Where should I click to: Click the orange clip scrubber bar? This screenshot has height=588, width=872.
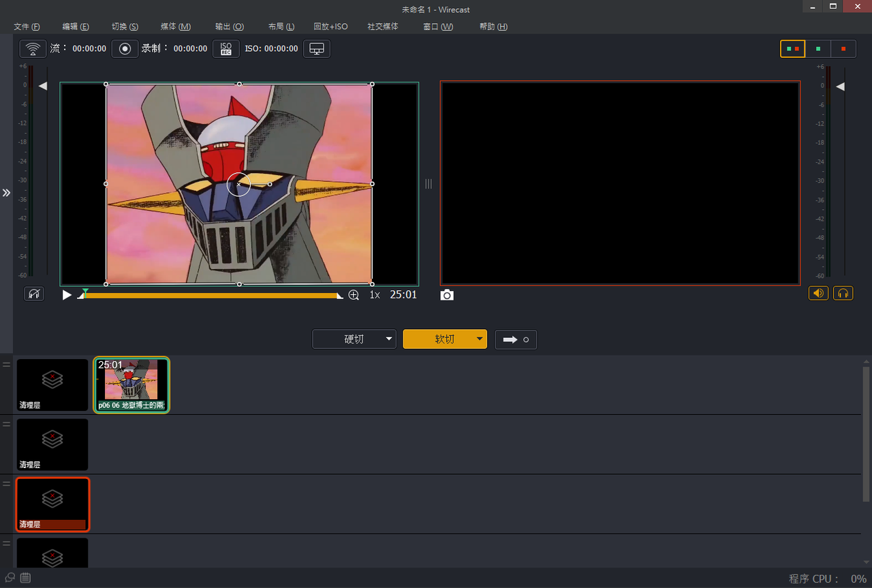(213, 296)
